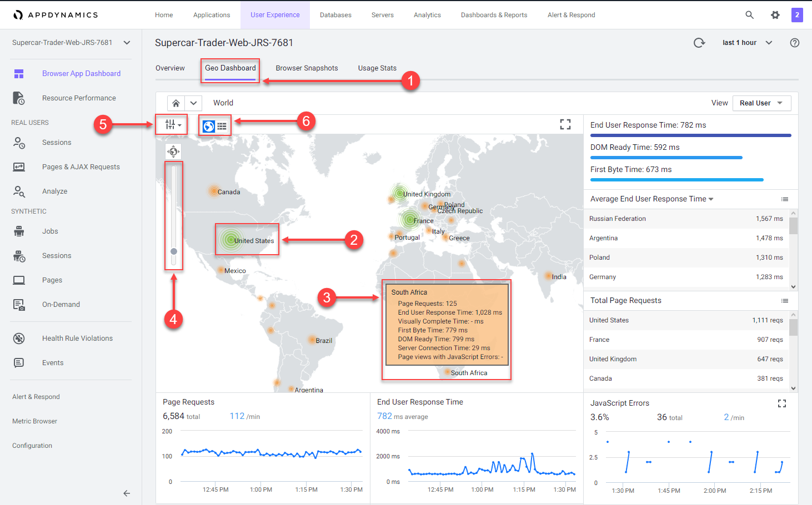
Task: Open the Servers menu
Action: coord(383,15)
